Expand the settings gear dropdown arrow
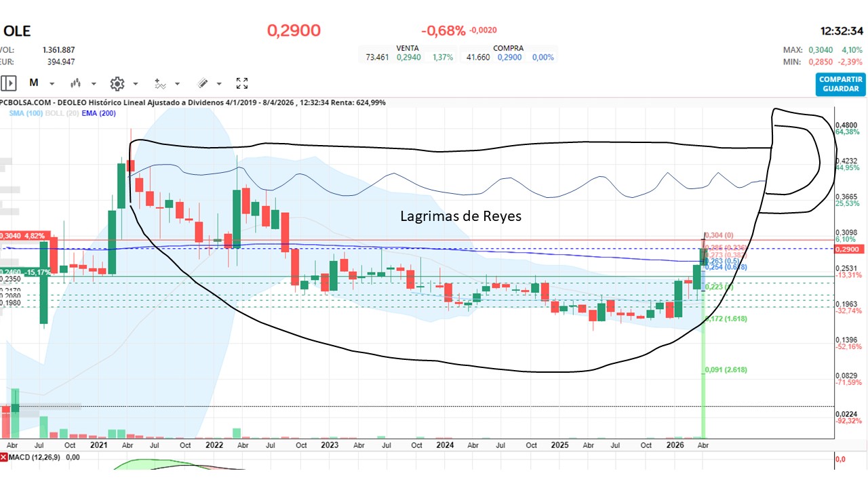 tap(136, 84)
